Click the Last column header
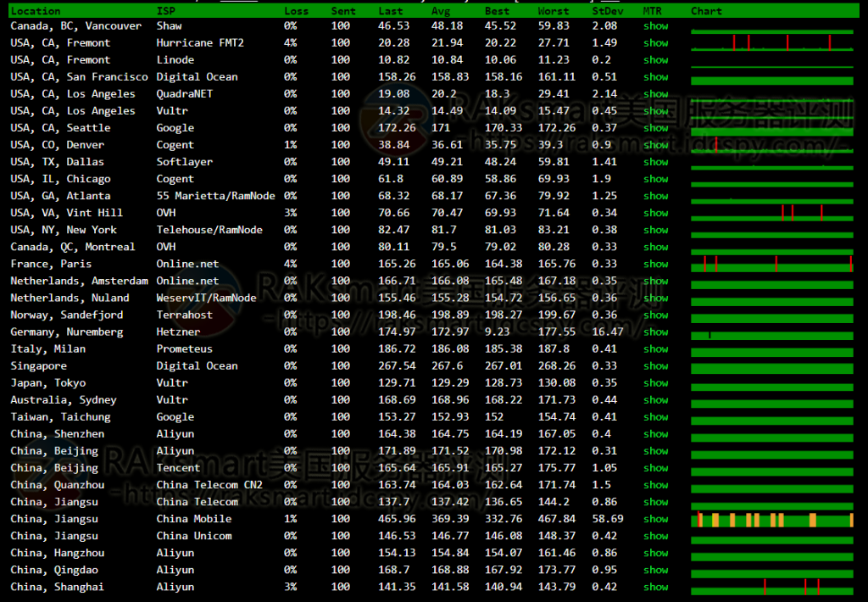 click(390, 11)
